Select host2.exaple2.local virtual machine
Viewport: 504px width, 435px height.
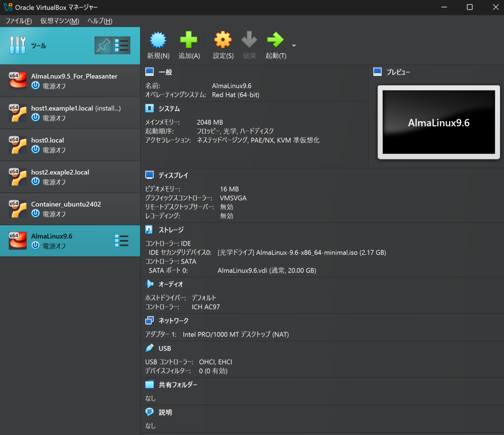coord(70,177)
